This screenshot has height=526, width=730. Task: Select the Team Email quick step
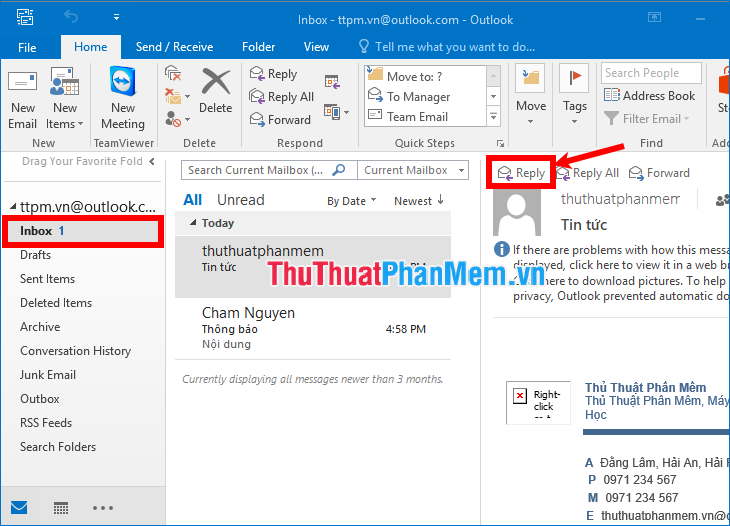click(425, 116)
